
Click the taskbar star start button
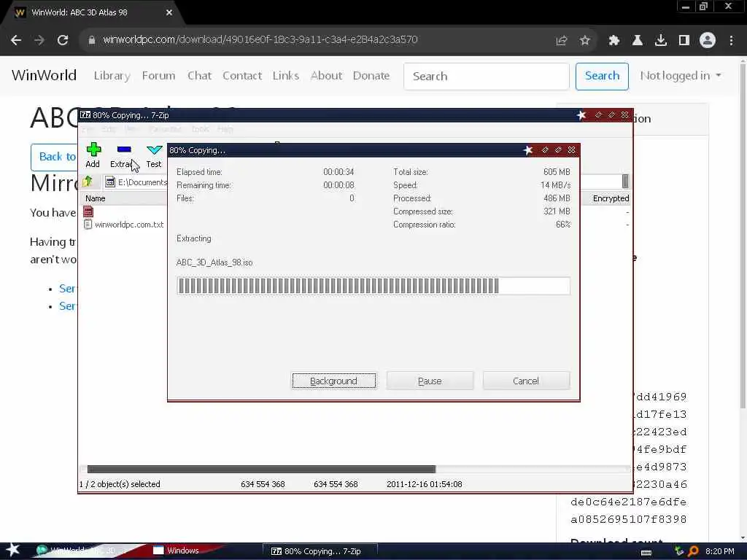(12, 550)
